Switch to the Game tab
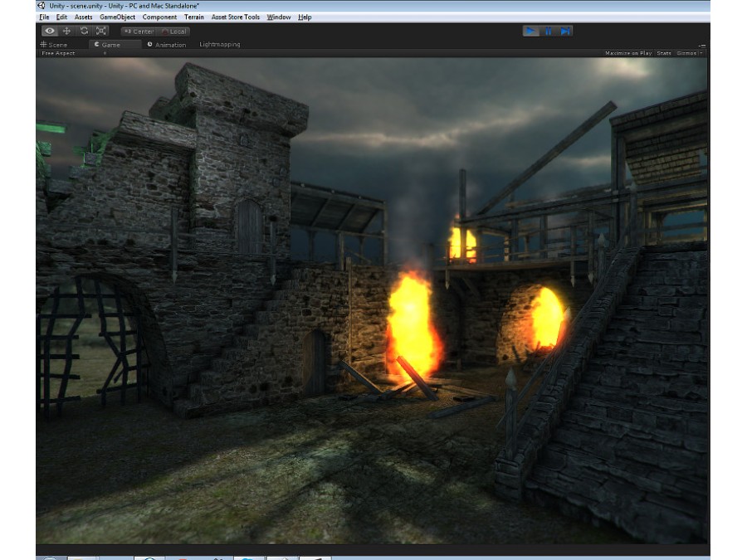This screenshot has width=747, height=560. click(x=115, y=44)
